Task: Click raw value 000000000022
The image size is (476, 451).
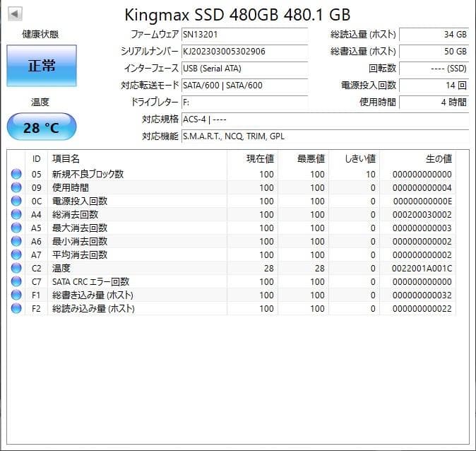Action: click(x=422, y=308)
